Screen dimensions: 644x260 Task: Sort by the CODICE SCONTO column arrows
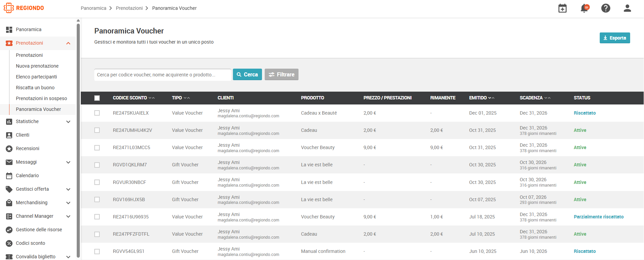pyautogui.click(x=151, y=98)
